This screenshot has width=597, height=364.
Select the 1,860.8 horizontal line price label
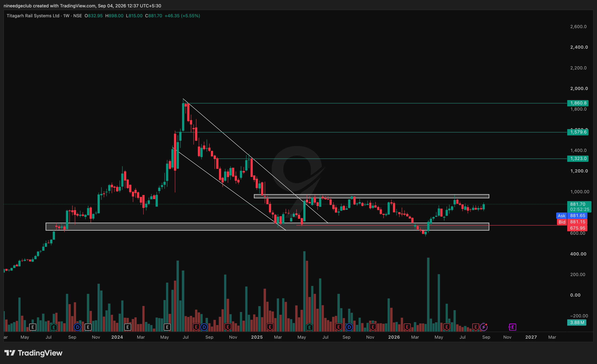pos(578,103)
